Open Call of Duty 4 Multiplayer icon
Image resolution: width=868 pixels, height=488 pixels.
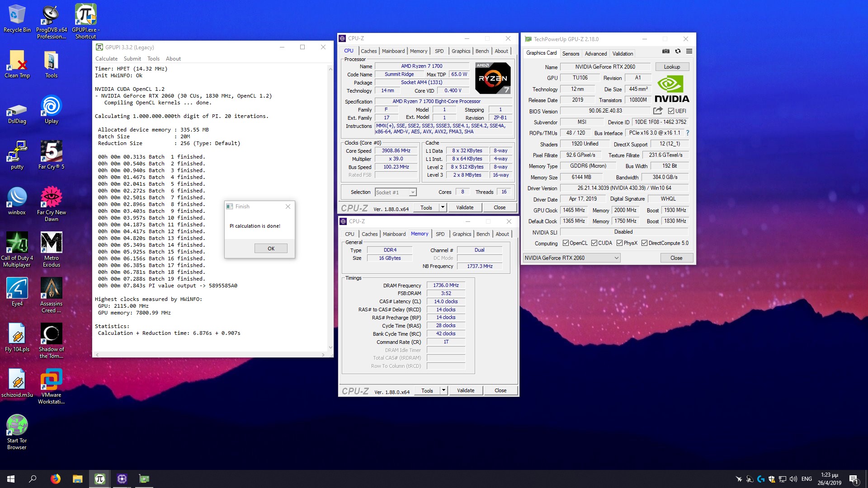(17, 250)
